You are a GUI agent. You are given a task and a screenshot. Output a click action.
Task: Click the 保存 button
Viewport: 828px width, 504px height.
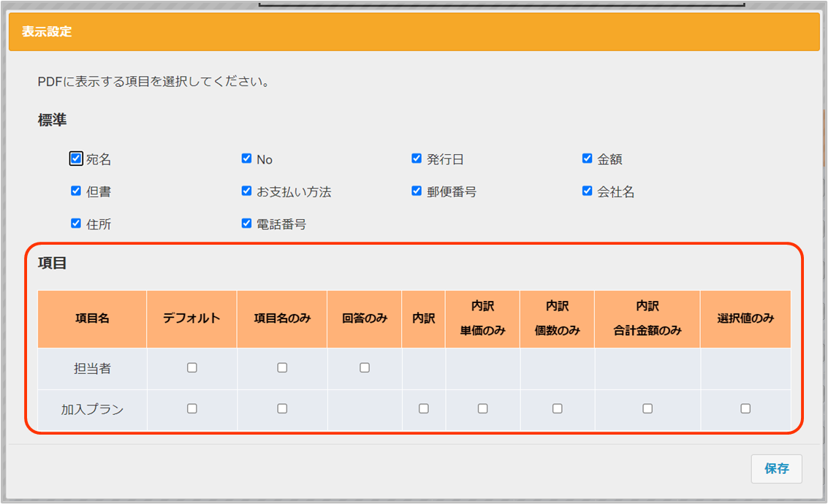click(x=776, y=469)
